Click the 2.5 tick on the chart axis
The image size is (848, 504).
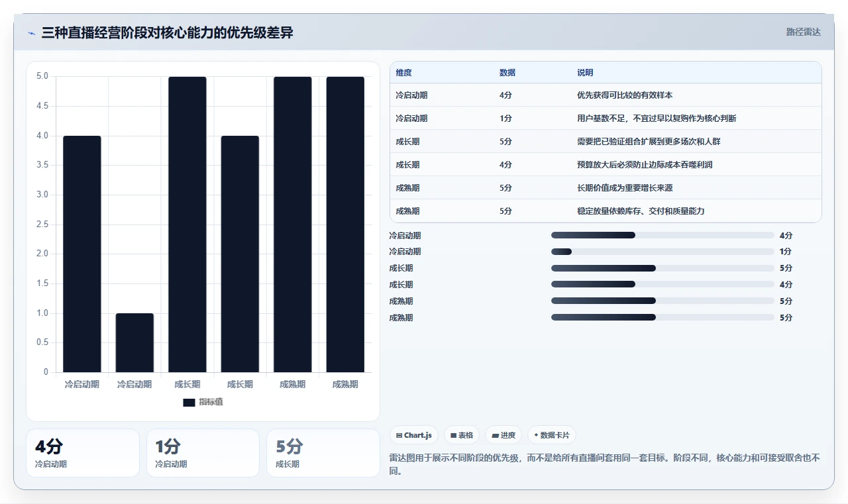point(42,225)
